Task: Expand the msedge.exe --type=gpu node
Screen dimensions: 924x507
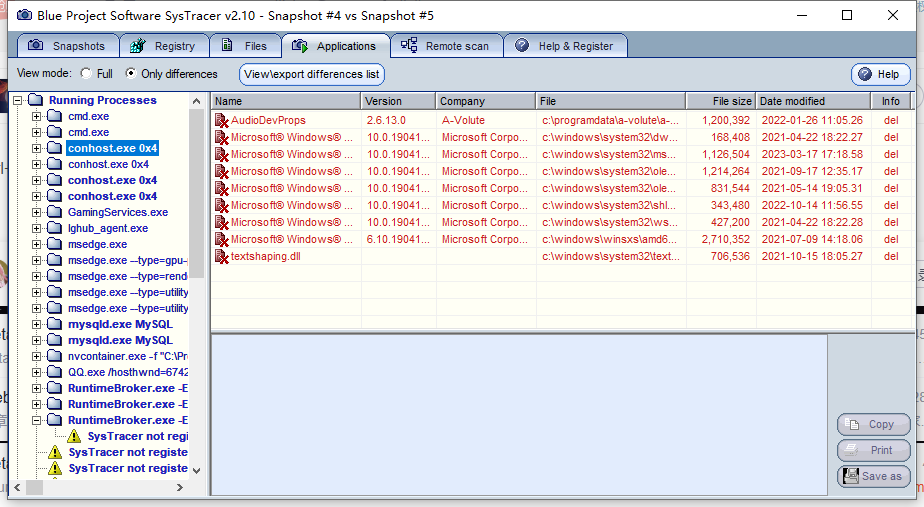Action: 37,260
